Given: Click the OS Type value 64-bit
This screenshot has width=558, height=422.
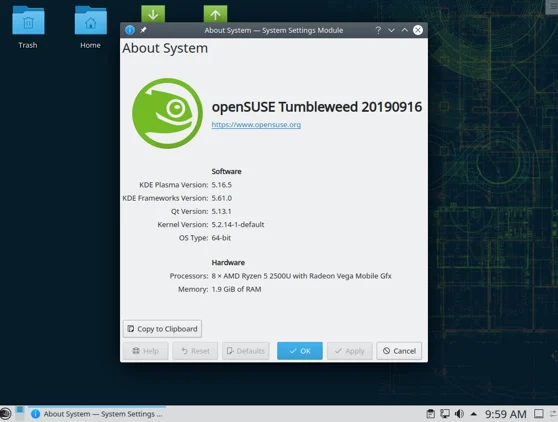Looking at the screenshot, I should click(221, 238).
